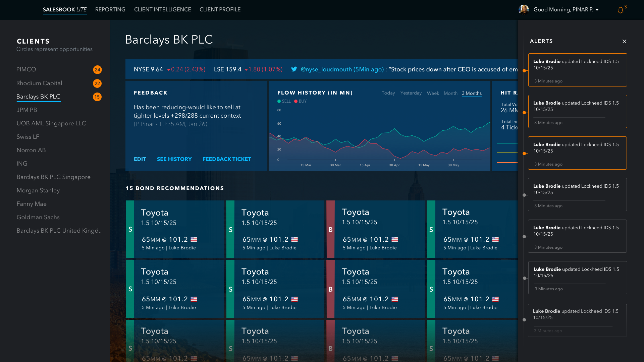The image size is (644, 362).
Task: Open the @nyse_loudmouth tweet handle
Action: 342,69
